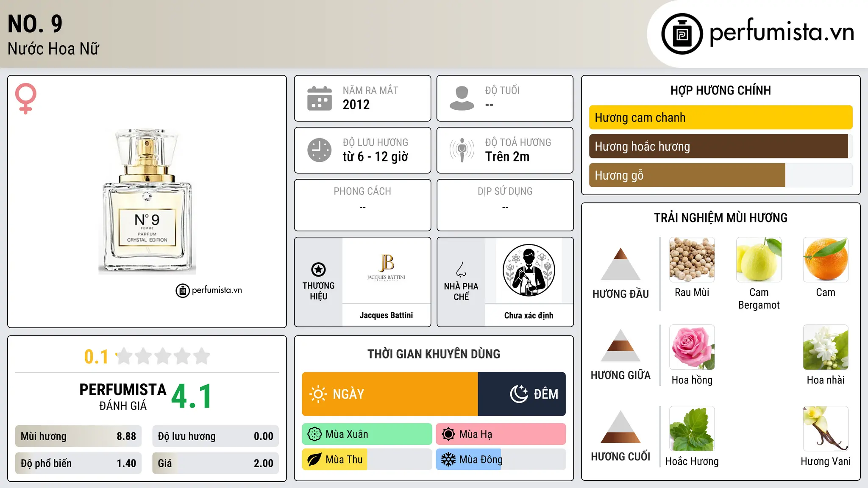
Task: Click the sillage projection icon
Action: [x=462, y=150]
